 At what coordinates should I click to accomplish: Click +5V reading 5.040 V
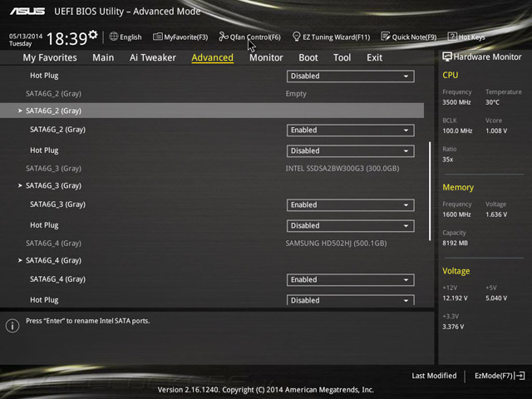pos(496,298)
